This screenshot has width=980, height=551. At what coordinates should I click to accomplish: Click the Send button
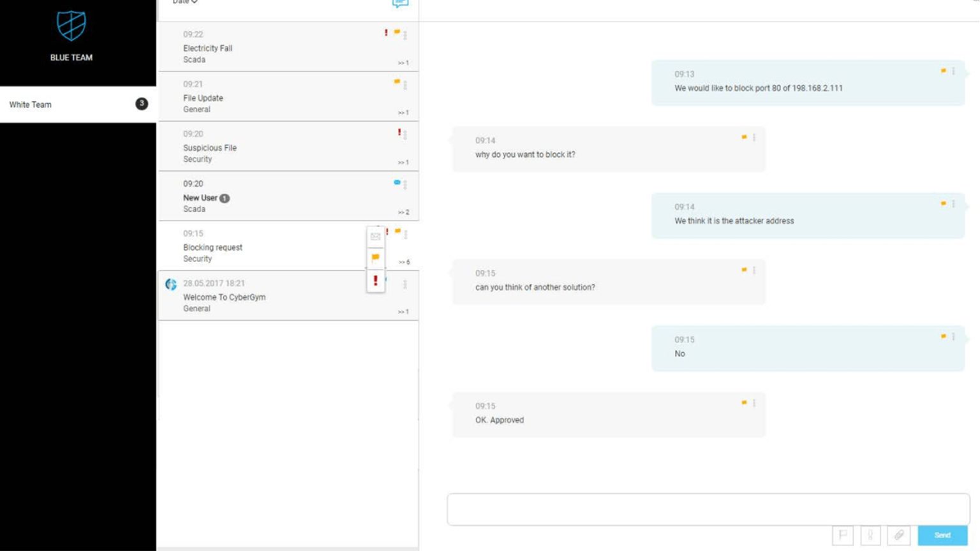click(942, 535)
